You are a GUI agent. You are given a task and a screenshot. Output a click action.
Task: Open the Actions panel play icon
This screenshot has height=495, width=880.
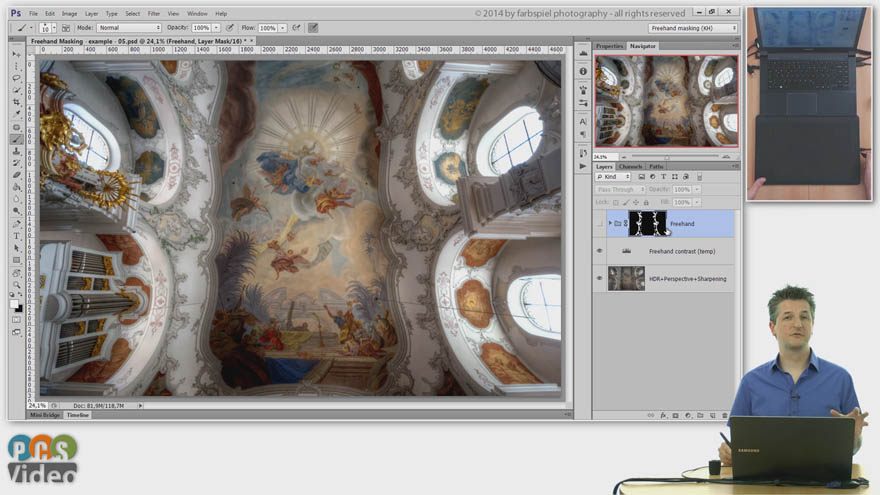[x=583, y=166]
